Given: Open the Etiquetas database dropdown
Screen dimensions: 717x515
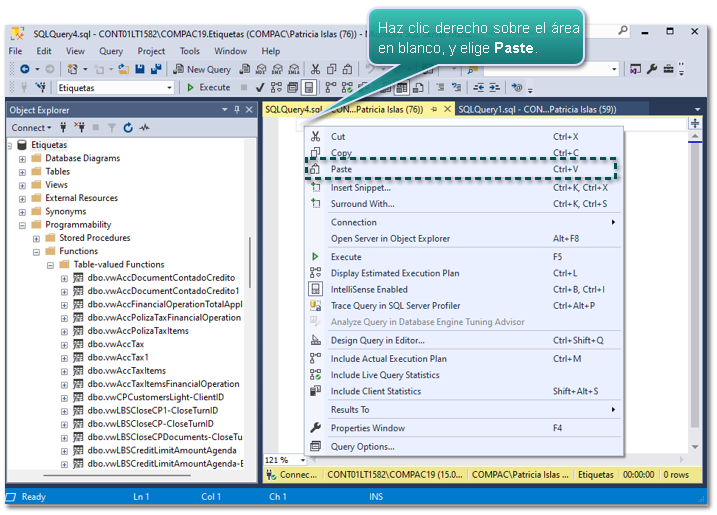Looking at the screenshot, I should pos(169,87).
